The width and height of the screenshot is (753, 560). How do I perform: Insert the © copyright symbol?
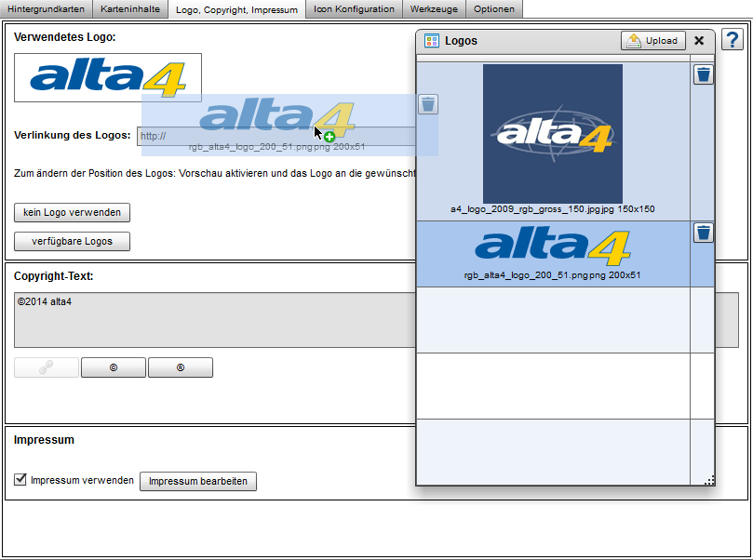click(114, 367)
